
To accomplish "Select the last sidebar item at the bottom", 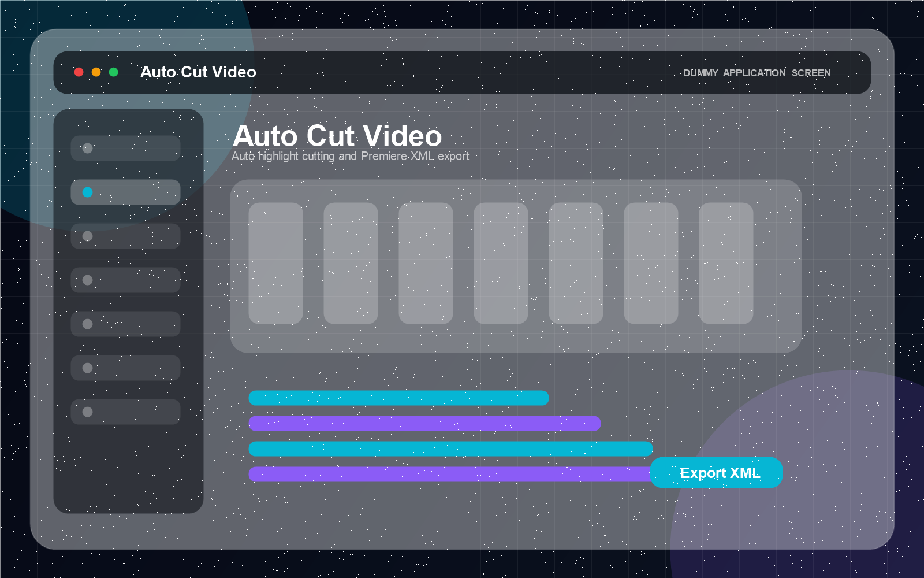I will (125, 412).
